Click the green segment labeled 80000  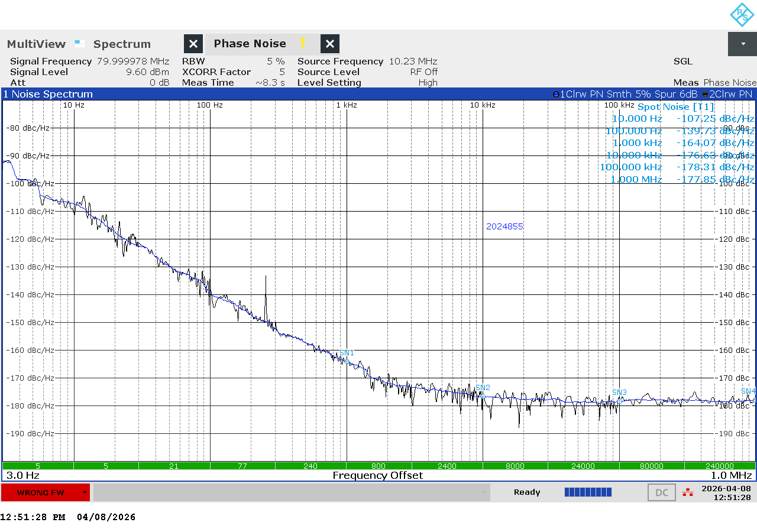point(651,466)
